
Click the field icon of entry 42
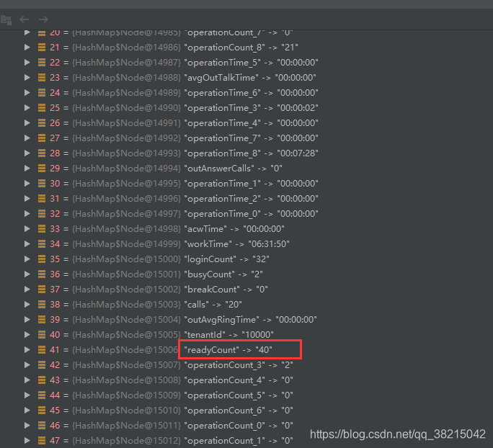pyautogui.click(x=42, y=364)
